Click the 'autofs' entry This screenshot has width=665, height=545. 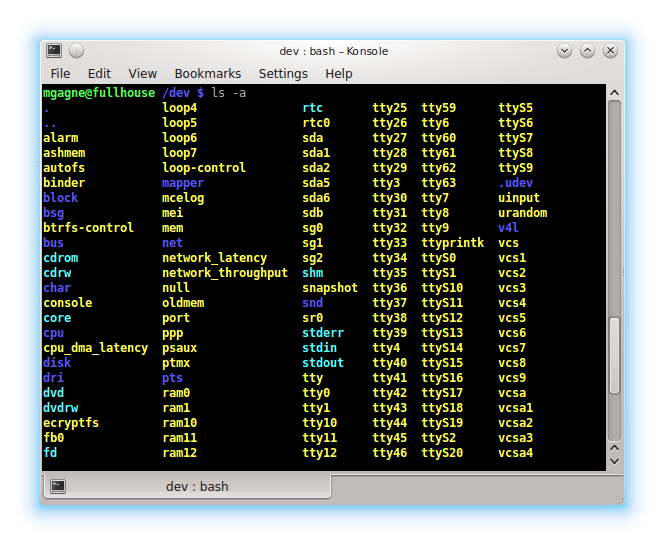(64, 168)
